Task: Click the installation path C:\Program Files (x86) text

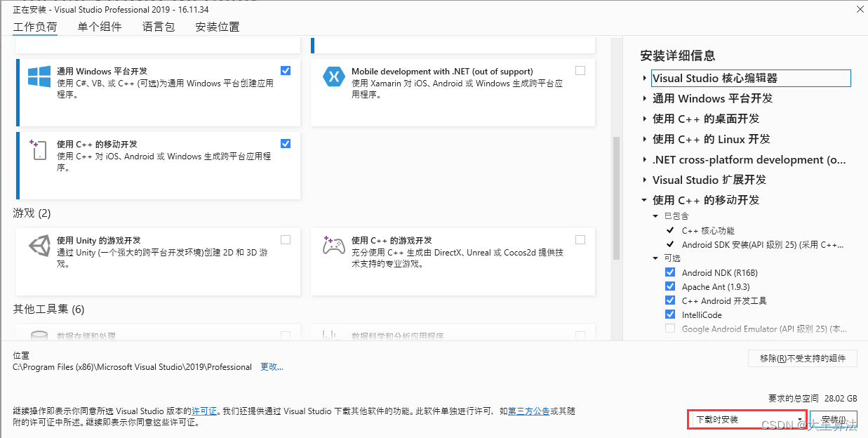Action: [133, 366]
